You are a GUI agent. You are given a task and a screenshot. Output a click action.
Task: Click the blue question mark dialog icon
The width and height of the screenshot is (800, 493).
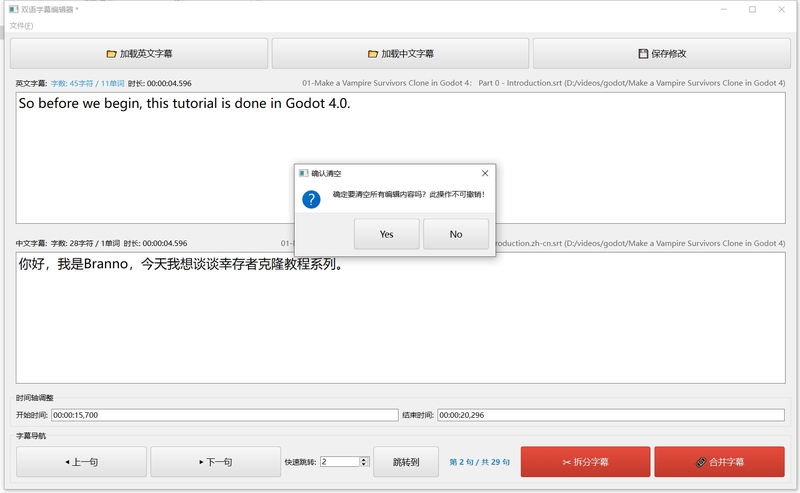click(311, 199)
